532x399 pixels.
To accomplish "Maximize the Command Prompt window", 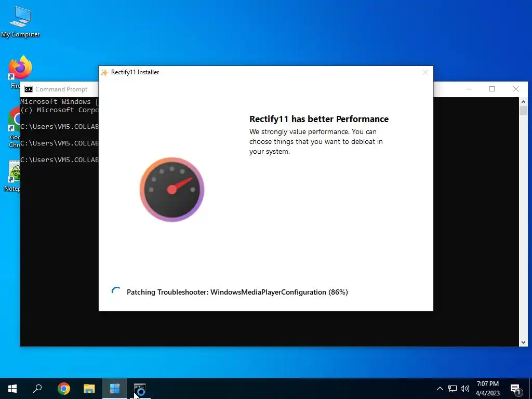I will (492, 89).
